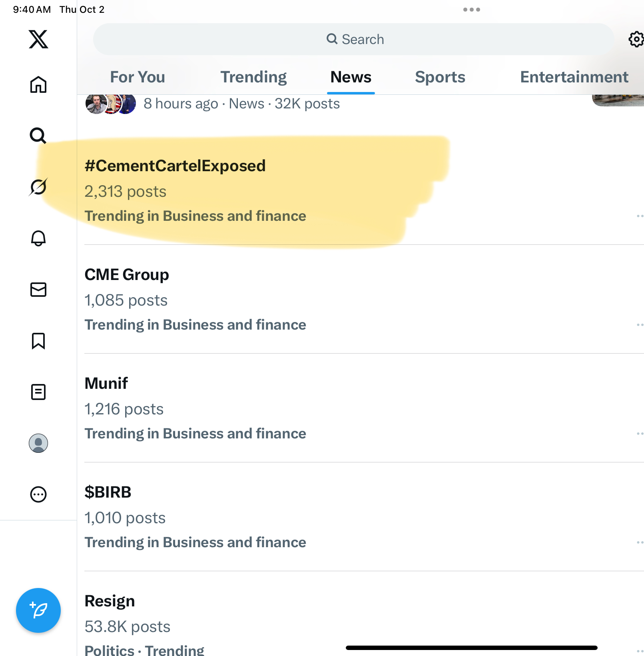Open explore settings gear icon
Screen dimensions: 644x656
pos(636,39)
